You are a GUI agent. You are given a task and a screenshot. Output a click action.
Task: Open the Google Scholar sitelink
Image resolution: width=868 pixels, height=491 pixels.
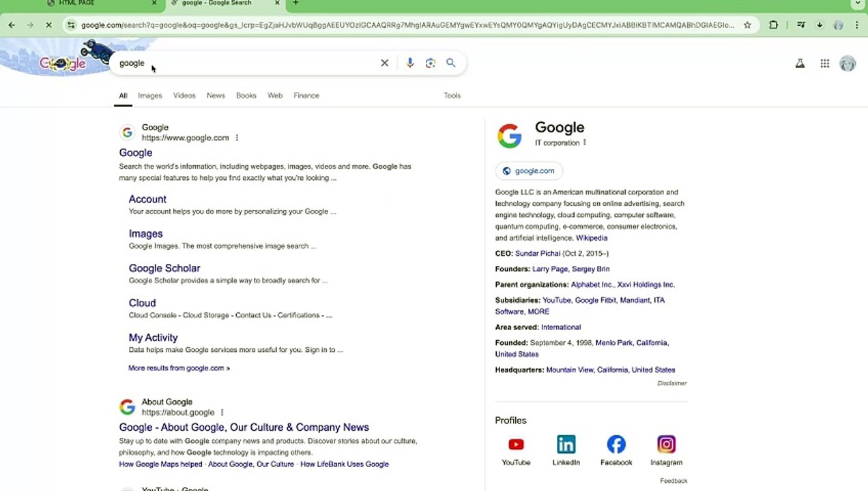[164, 269]
